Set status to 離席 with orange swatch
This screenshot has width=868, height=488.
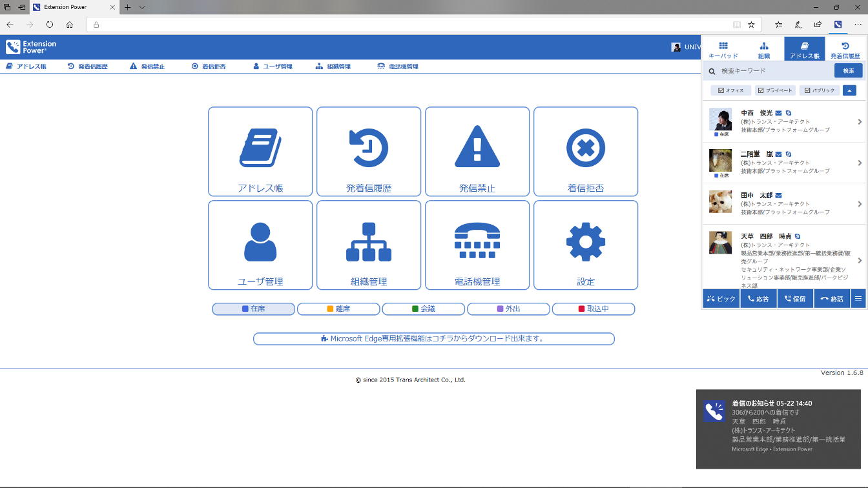338,309
